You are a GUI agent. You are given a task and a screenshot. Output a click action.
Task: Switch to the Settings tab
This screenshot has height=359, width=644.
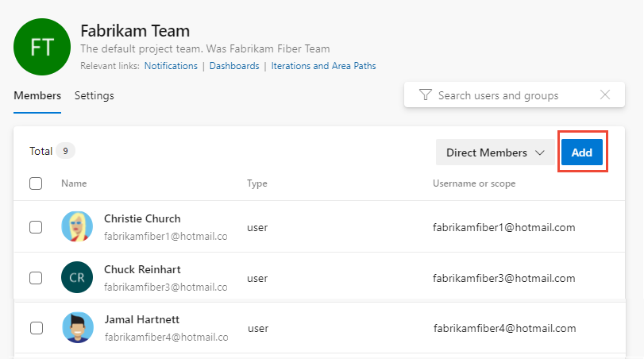tap(94, 96)
